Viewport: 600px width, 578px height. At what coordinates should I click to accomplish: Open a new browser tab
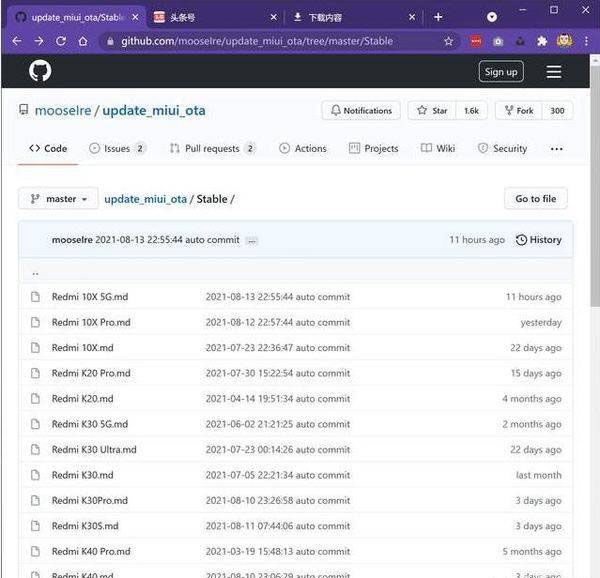click(437, 17)
